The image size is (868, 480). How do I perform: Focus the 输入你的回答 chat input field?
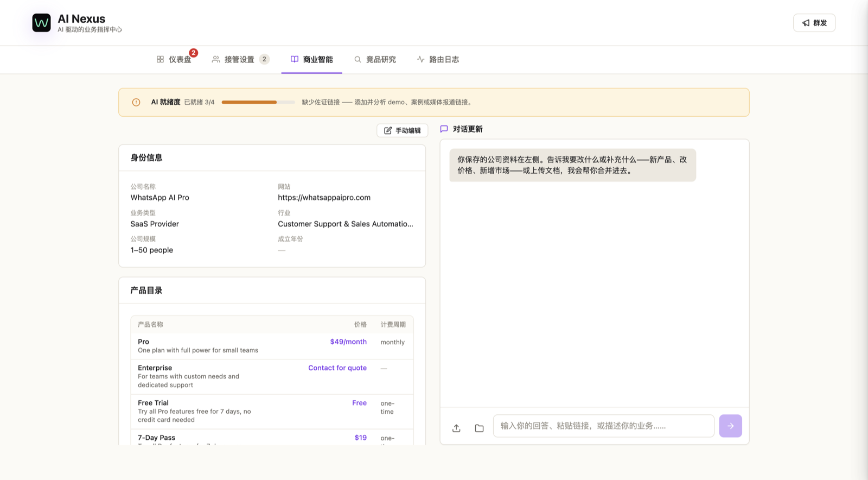pyautogui.click(x=603, y=426)
